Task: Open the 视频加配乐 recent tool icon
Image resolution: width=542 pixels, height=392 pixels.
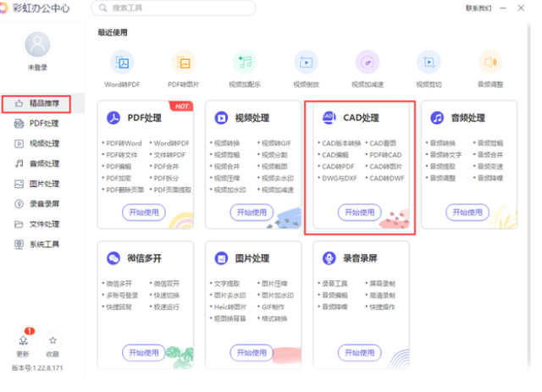Action: pos(245,63)
